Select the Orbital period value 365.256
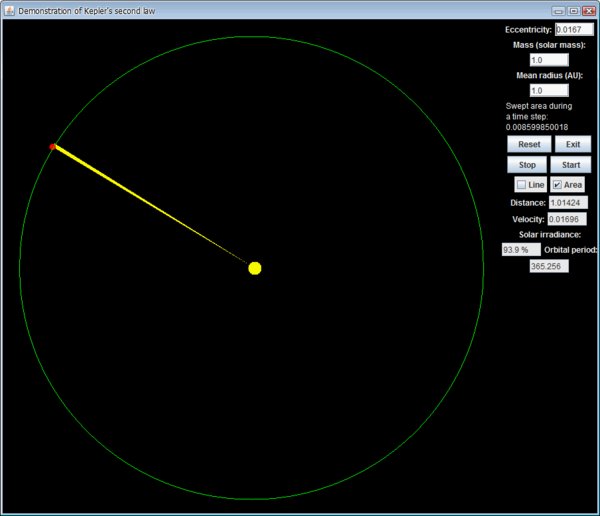The width and height of the screenshot is (600, 516). pos(549,266)
